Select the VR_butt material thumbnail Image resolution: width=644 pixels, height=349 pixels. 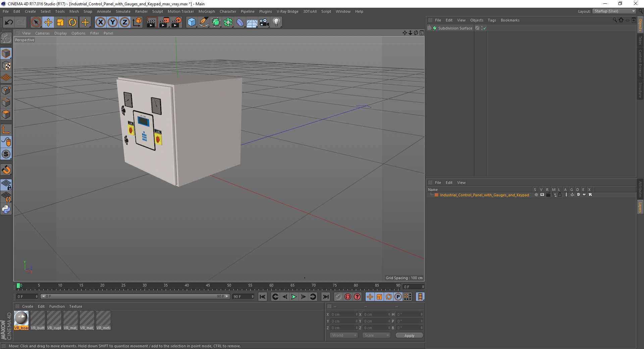coord(38,320)
